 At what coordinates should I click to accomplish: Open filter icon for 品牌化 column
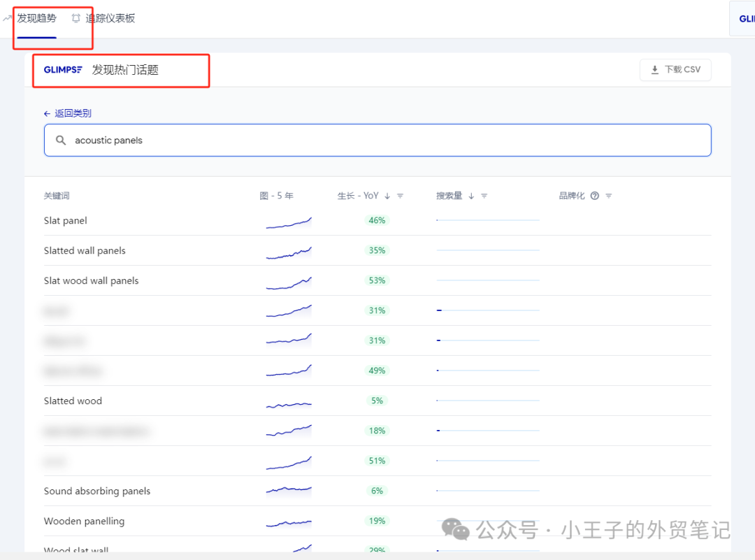[x=608, y=196]
